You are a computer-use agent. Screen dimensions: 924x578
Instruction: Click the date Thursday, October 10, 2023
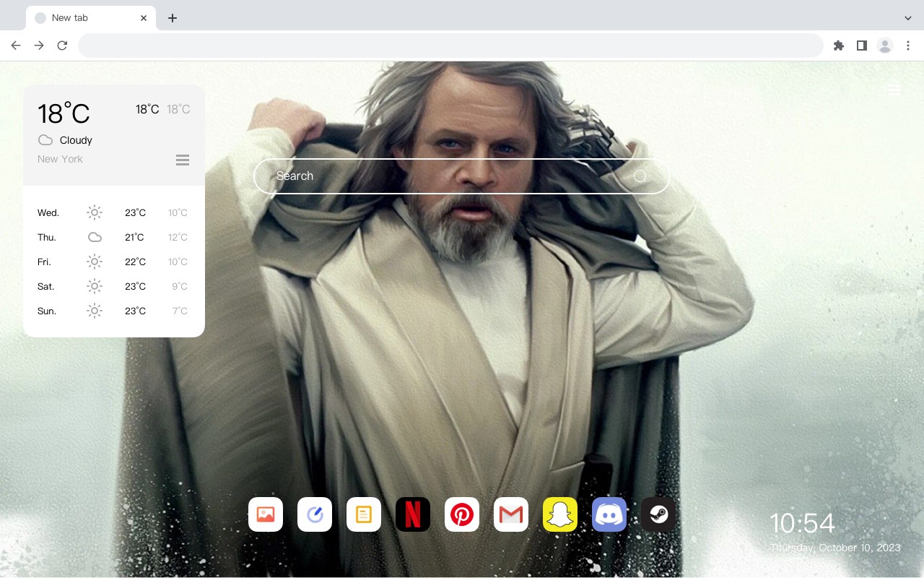[x=835, y=548]
